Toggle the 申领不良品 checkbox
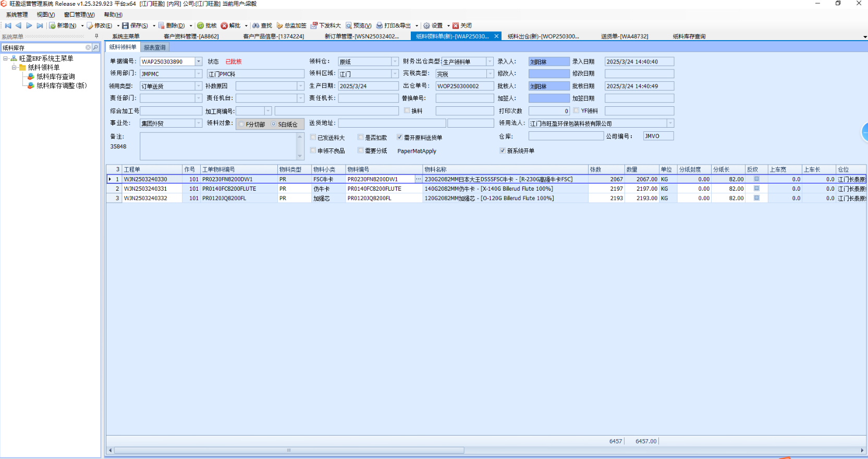This screenshot has height=459, width=868. 313,150
